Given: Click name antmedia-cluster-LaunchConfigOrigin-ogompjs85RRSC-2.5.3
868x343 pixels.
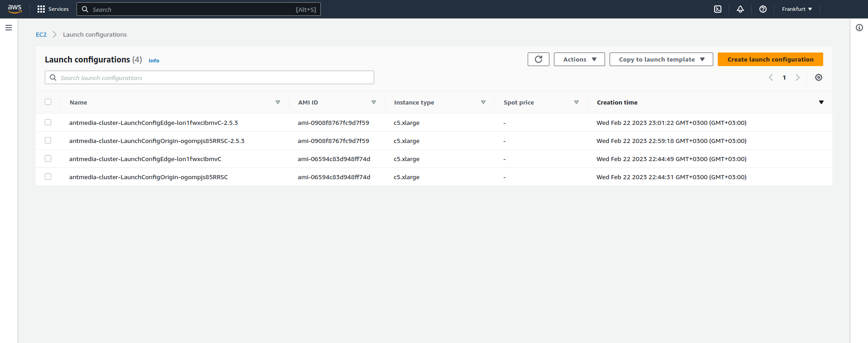Looking at the screenshot, I should pos(157,141).
